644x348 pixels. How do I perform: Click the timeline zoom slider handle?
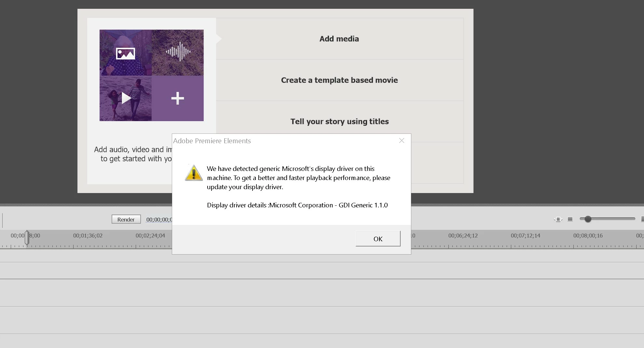588,219
